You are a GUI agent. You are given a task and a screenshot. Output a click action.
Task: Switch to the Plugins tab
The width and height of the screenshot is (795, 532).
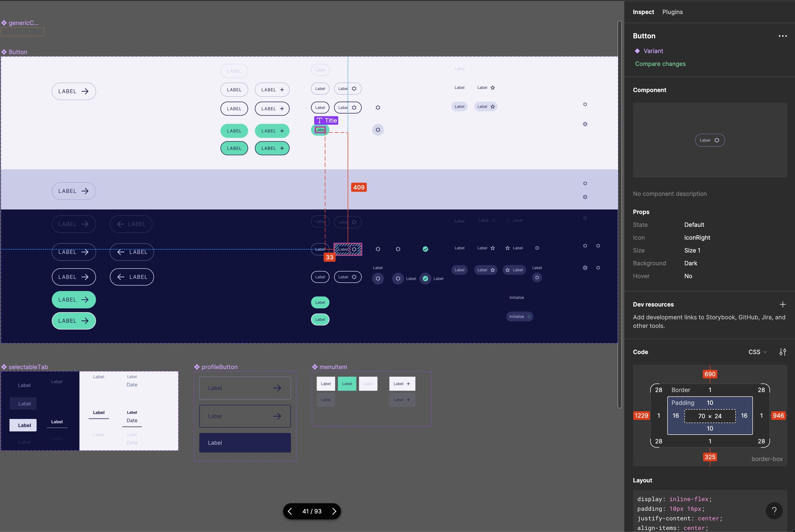[x=672, y=12]
